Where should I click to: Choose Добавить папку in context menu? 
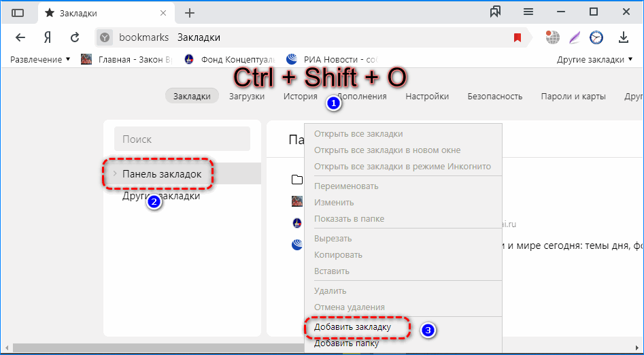click(346, 343)
